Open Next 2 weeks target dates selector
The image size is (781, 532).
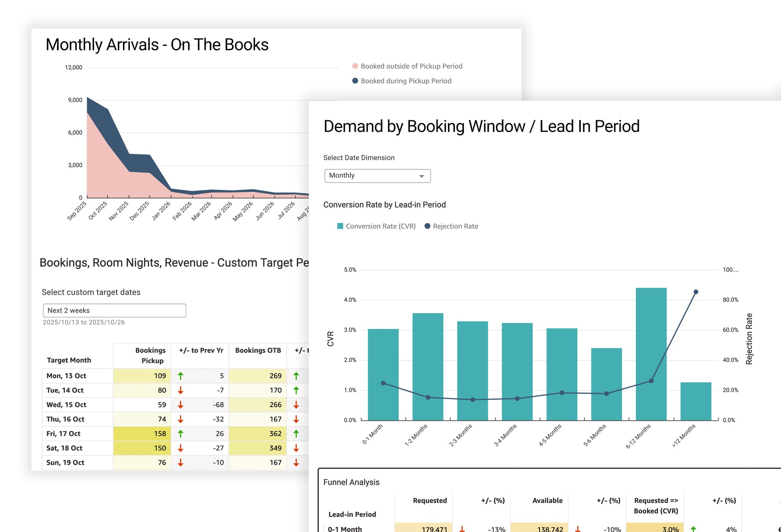click(114, 311)
